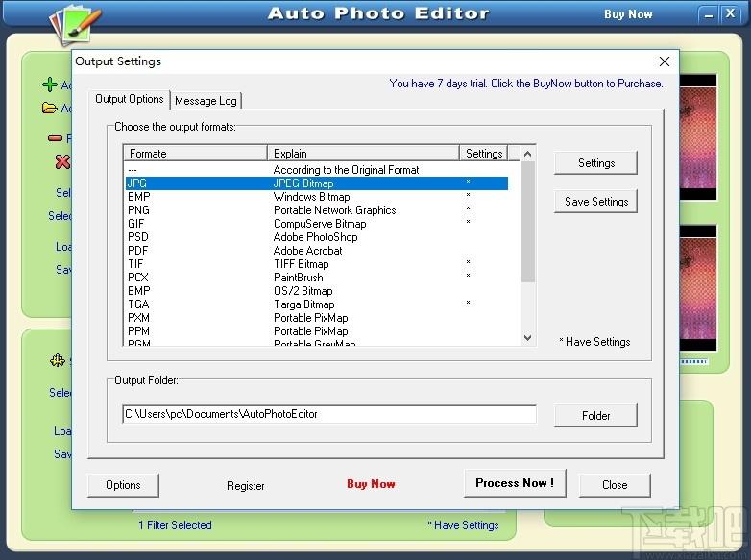Image resolution: width=751 pixels, height=560 pixels.
Task: Open the Options button
Action: pyautogui.click(x=123, y=485)
